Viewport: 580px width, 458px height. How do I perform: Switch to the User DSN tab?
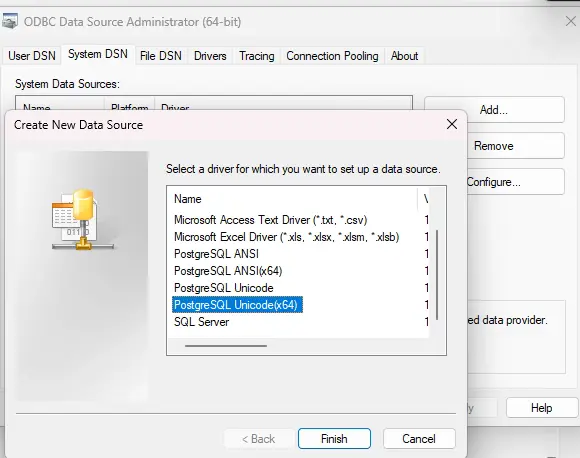coord(32,56)
